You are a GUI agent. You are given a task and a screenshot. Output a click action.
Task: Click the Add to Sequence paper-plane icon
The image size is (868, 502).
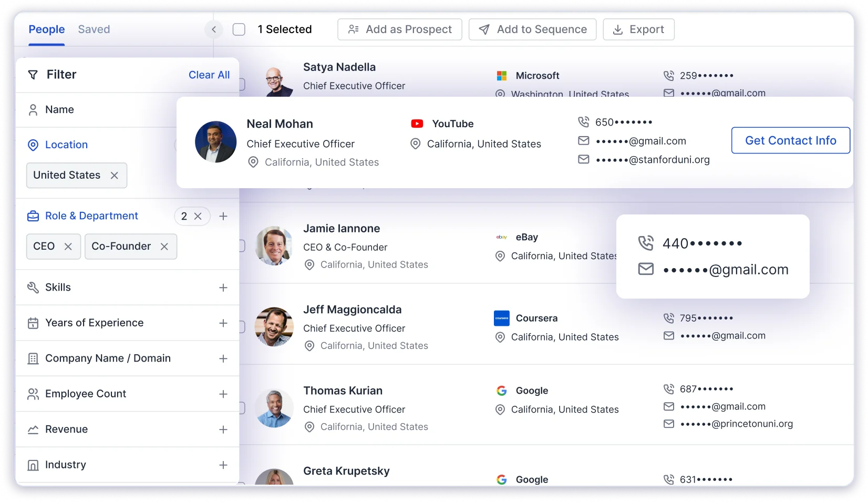pos(484,29)
